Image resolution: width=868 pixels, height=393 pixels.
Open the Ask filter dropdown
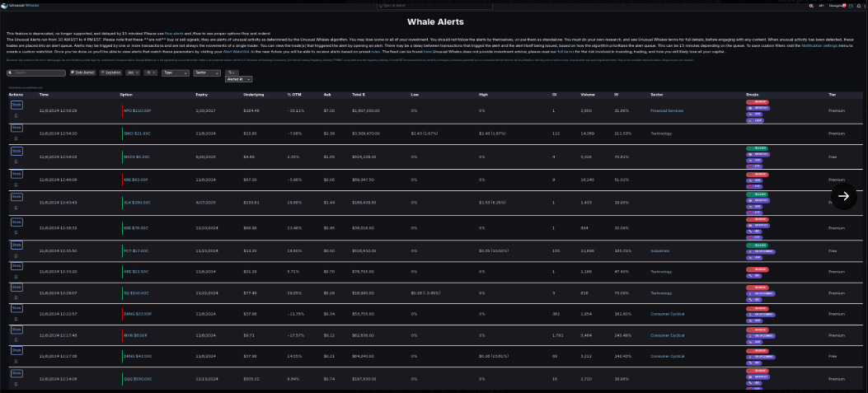(x=133, y=73)
